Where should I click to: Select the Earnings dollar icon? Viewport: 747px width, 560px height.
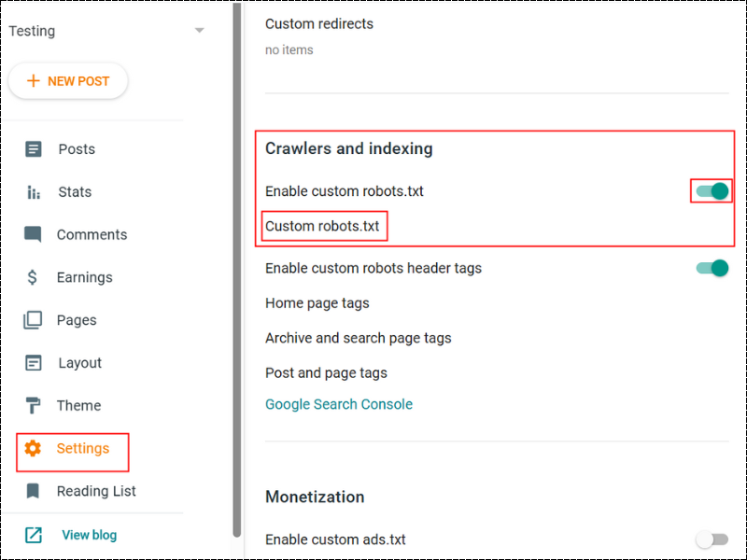pos(34,277)
